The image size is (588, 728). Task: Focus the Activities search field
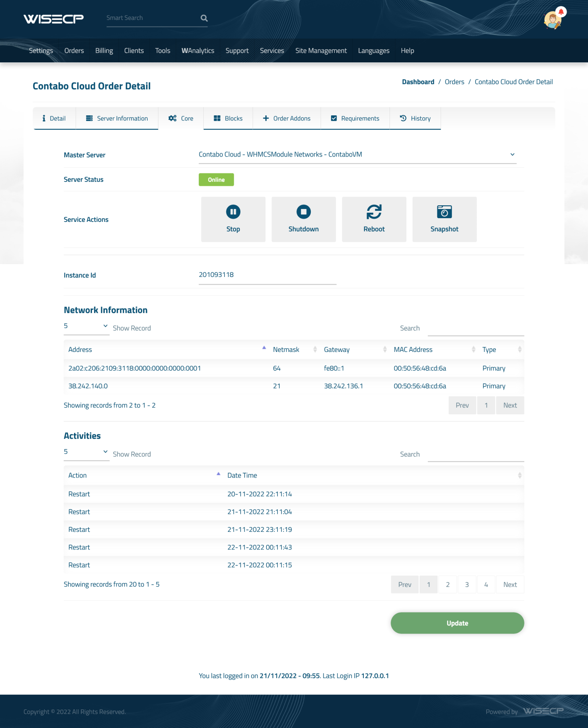(476, 454)
